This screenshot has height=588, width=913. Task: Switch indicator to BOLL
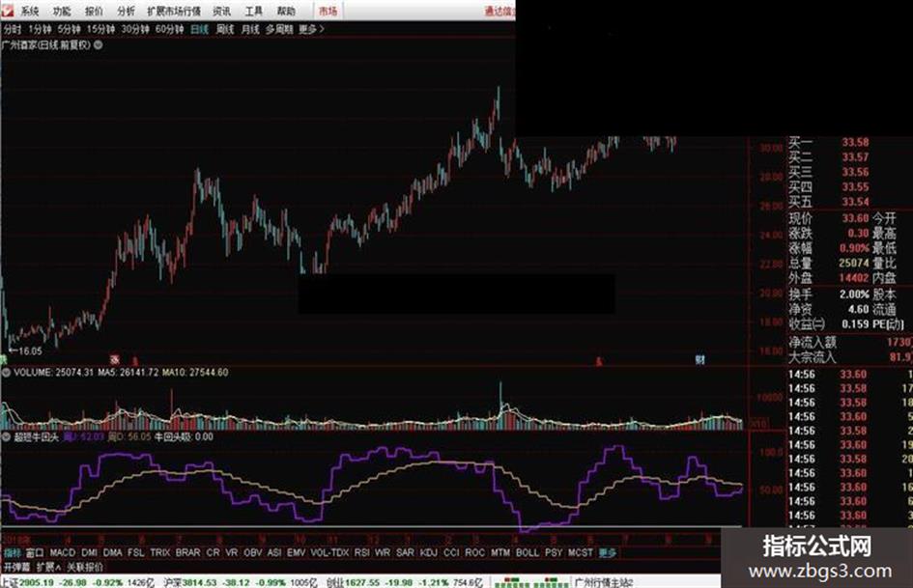pyautogui.click(x=528, y=553)
